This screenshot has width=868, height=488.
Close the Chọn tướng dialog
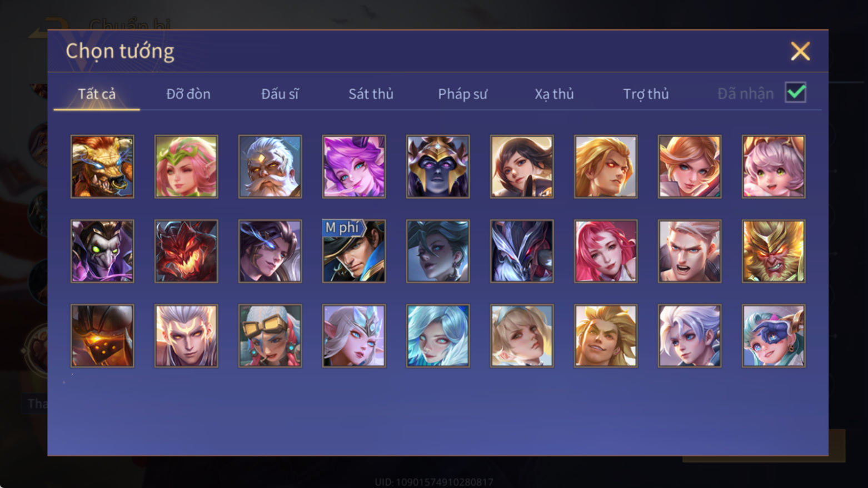[x=800, y=51]
